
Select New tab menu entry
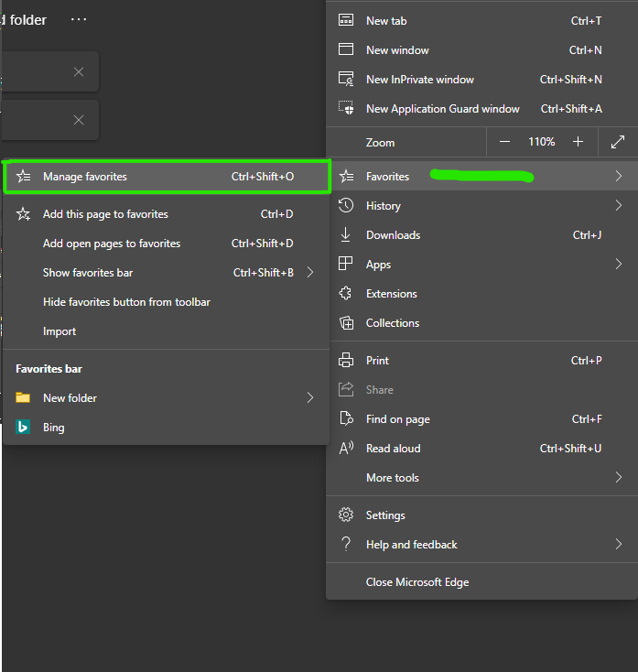pyautogui.click(x=481, y=20)
